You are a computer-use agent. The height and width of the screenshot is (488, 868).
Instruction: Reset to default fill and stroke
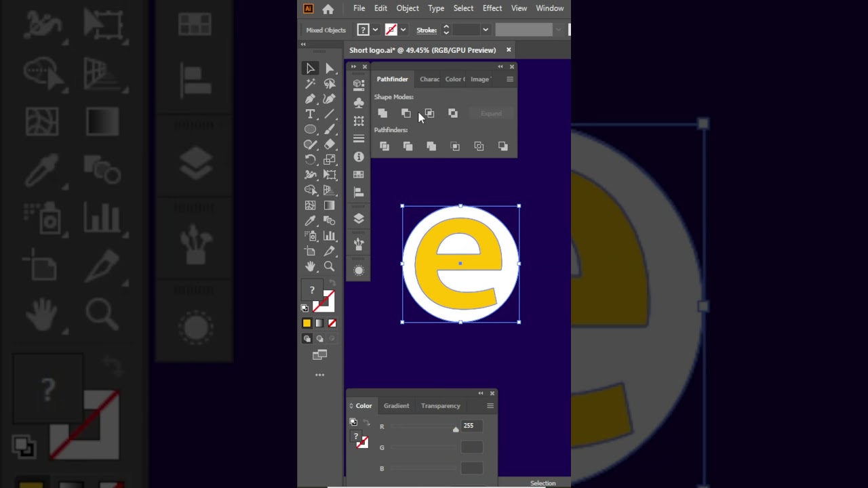(x=304, y=308)
